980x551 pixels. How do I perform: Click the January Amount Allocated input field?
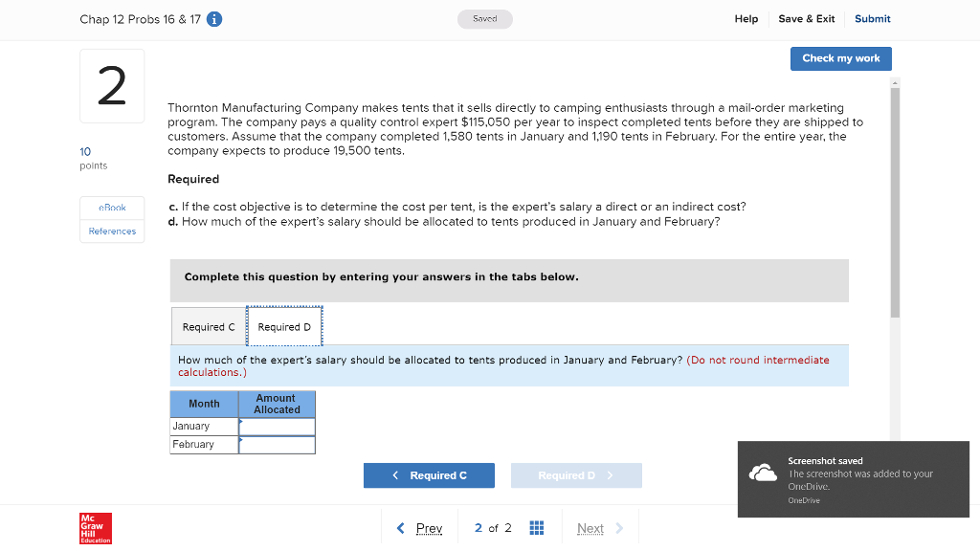[277, 426]
